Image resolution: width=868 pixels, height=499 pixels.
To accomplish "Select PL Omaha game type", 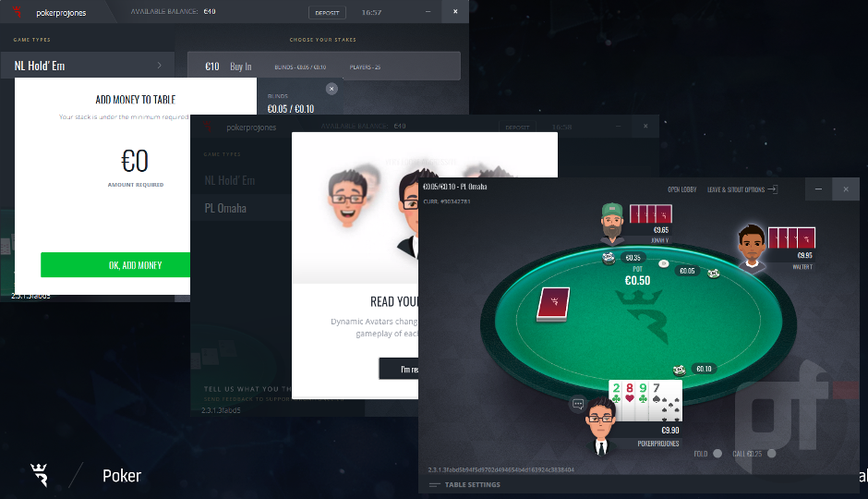I will [225, 208].
